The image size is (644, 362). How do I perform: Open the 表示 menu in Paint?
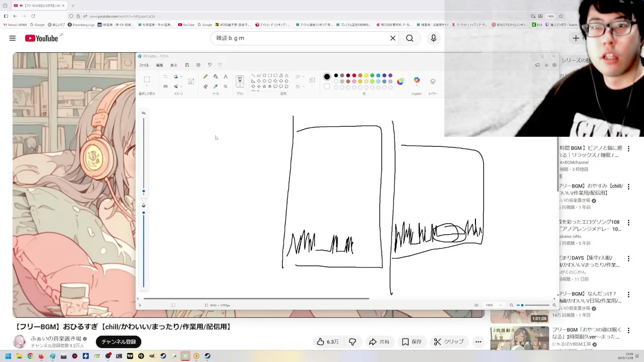tap(174, 65)
